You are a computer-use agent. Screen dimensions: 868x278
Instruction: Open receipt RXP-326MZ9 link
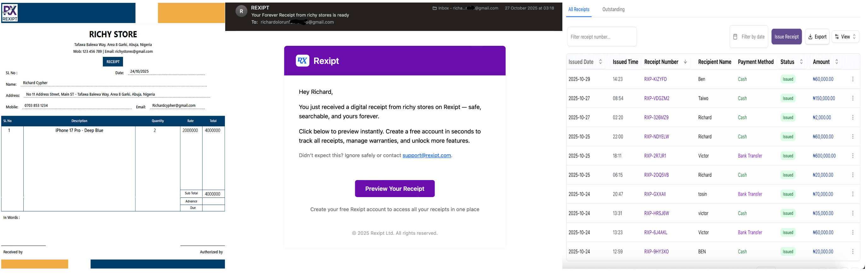[x=656, y=118]
